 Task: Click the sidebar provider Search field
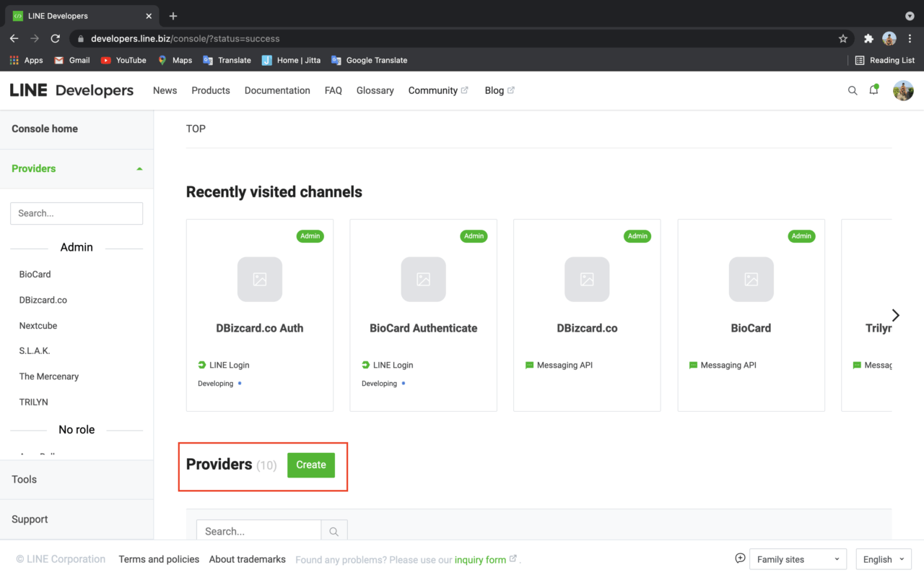77,213
